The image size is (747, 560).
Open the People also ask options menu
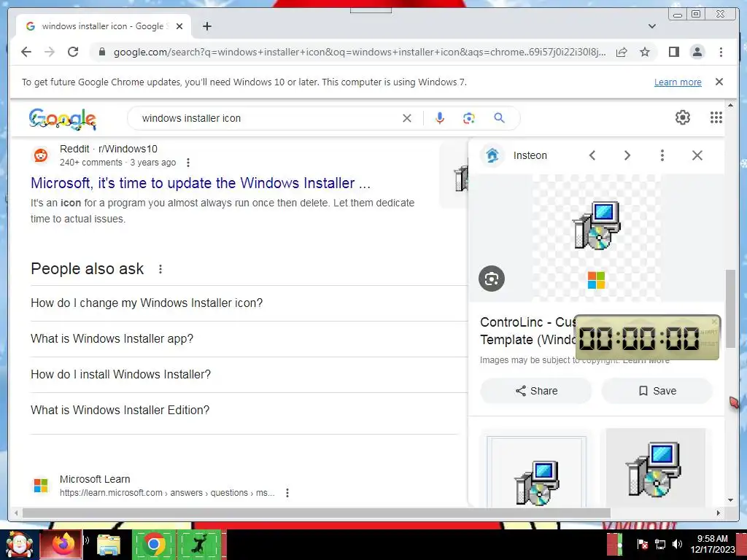point(160,269)
